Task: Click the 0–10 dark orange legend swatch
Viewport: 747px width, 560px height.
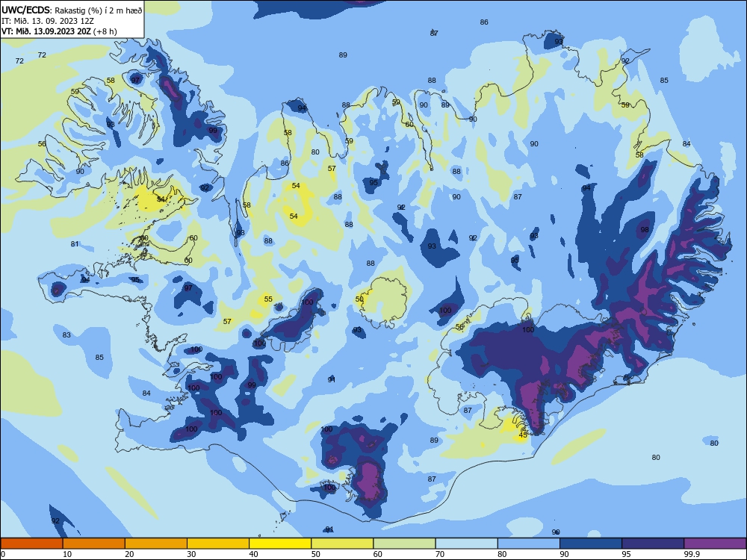Action: click(x=31, y=544)
